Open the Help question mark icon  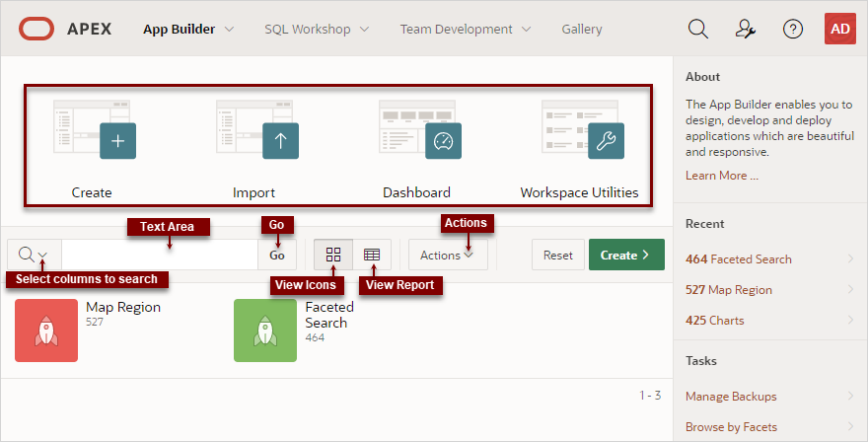pyautogui.click(x=793, y=29)
